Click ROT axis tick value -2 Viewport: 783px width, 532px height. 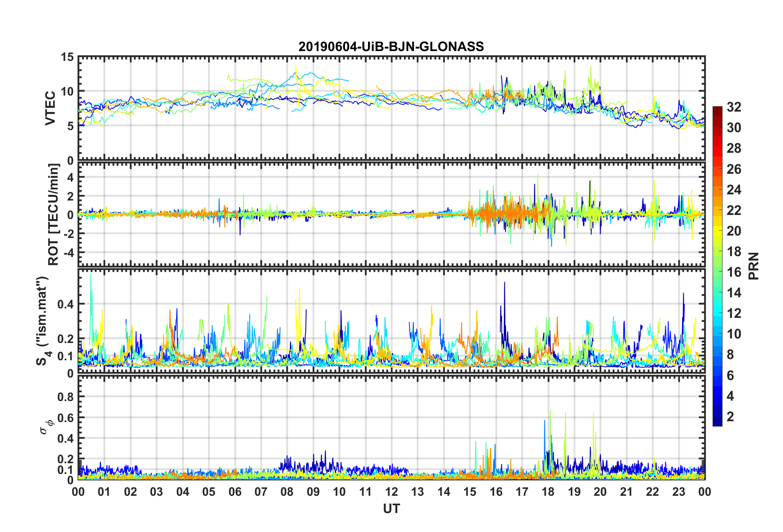coord(69,233)
